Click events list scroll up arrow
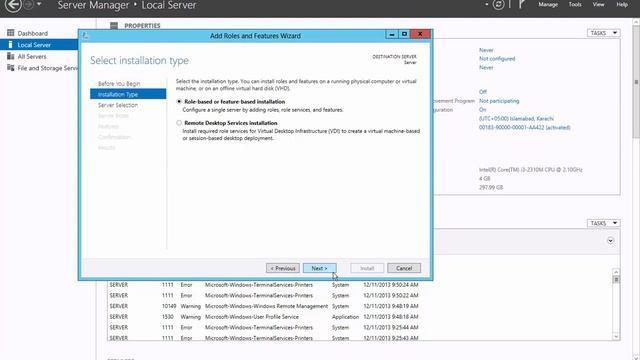Viewport: 640px width, 360px height. point(616,272)
